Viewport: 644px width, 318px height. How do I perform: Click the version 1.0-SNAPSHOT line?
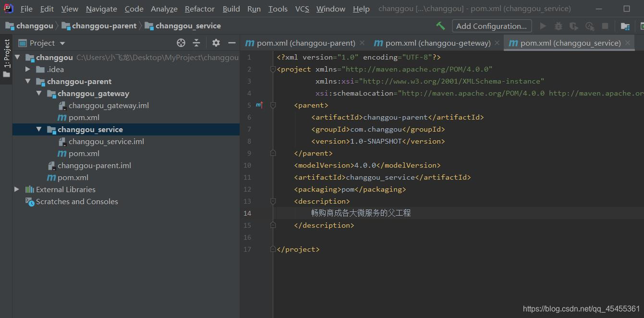378,141
